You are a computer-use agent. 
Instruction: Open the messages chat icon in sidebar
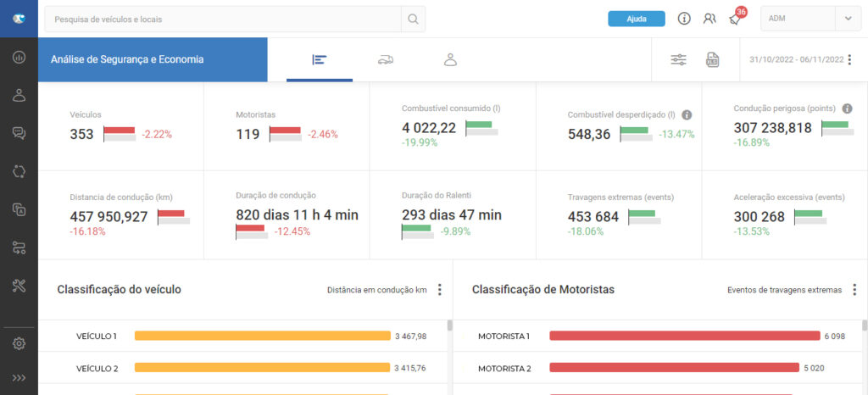coord(19,133)
